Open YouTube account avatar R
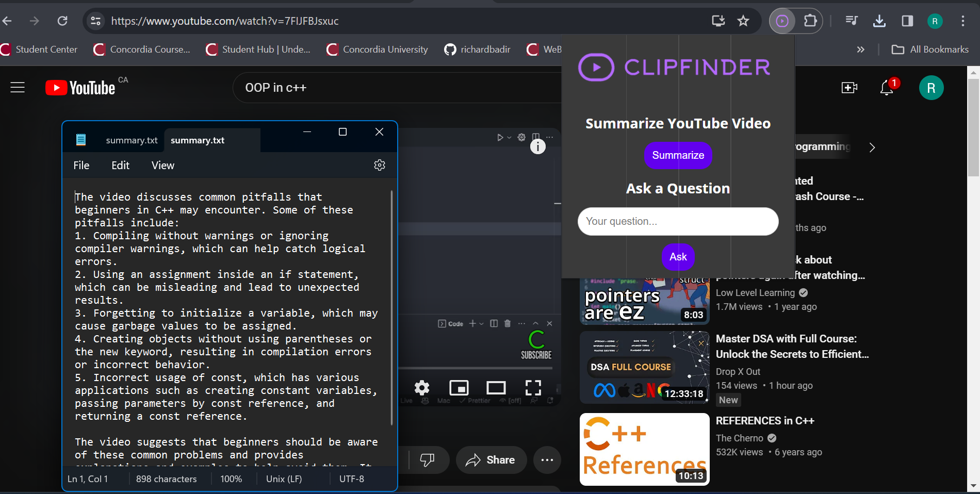The image size is (980, 494). click(932, 88)
